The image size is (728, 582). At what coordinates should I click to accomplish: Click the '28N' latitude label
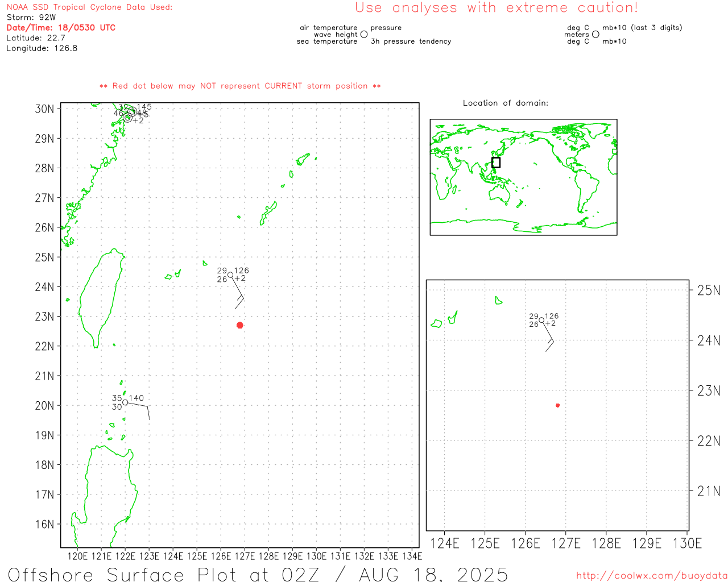click(45, 168)
